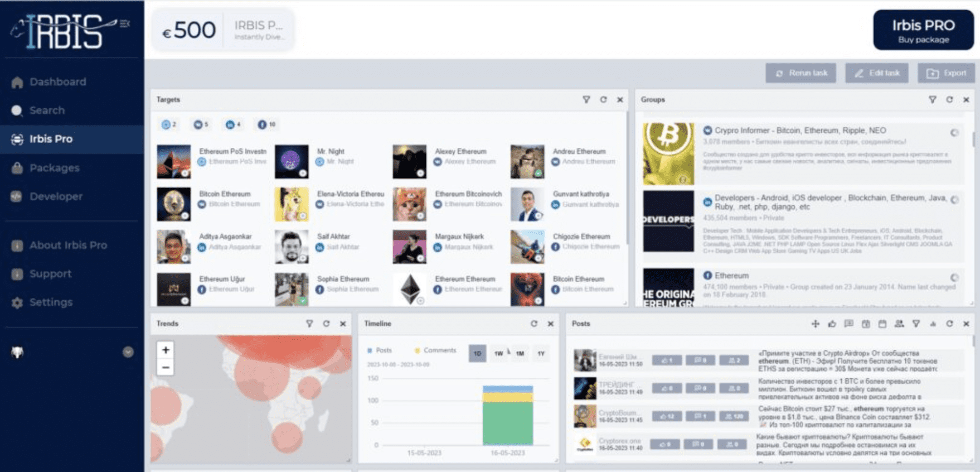This screenshot has width=980, height=472.
Task: Click the €500 balance amount
Action: 189,30
